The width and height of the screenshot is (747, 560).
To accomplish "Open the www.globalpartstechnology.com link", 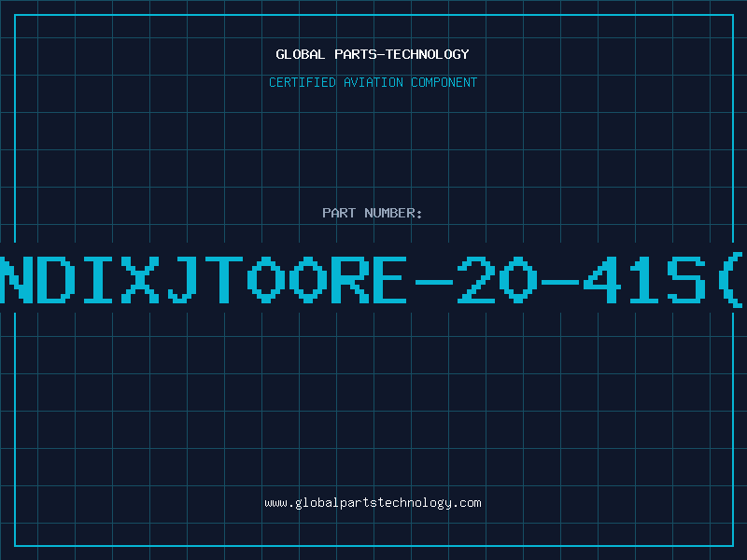I will click(x=373, y=503).
